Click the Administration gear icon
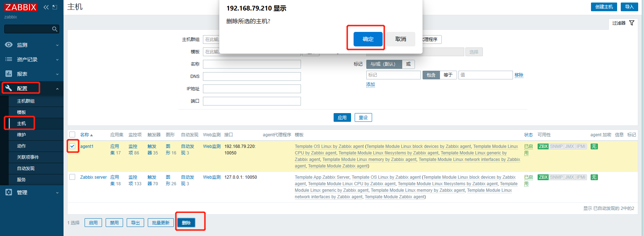Image resolution: width=644 pixels, height=236 pixels. pos(9,192)
